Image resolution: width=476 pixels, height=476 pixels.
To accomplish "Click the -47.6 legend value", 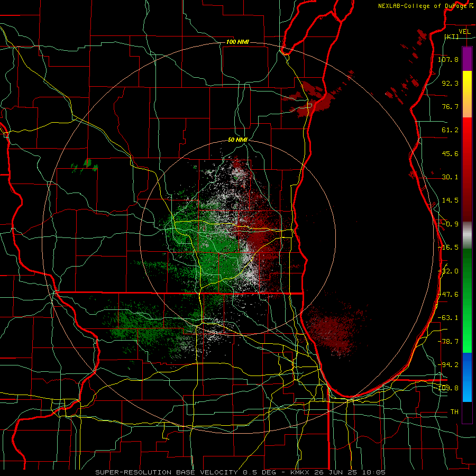I will pyautogui.click(x=448, y=295).
